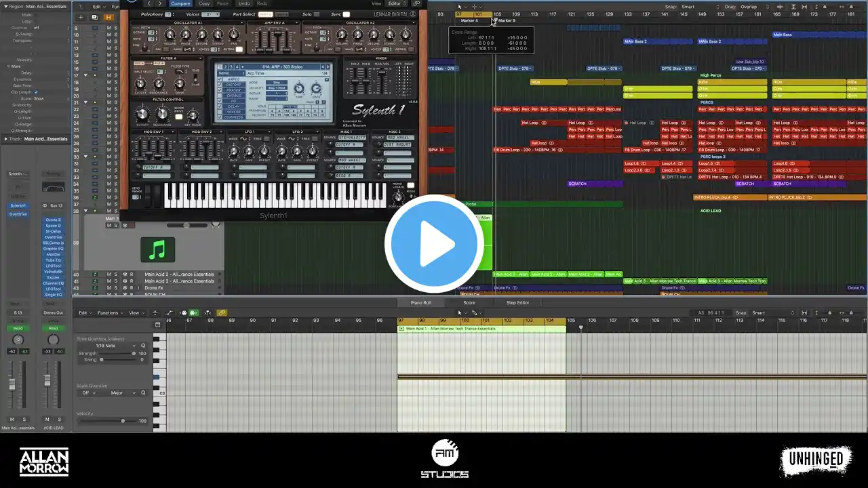The image size is (868, 488).
Task: Collapse the More section in region inspector
Action: (x=7, y=66)
